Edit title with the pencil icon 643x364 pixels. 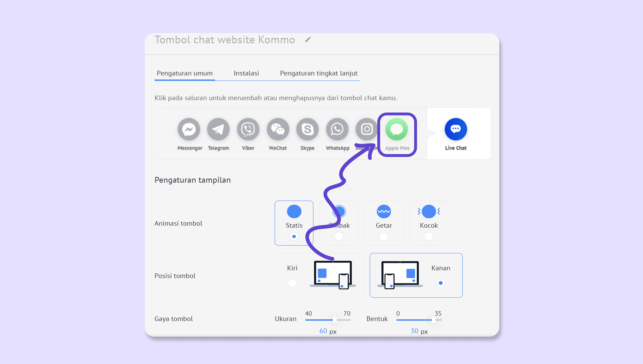pos(308,39)
